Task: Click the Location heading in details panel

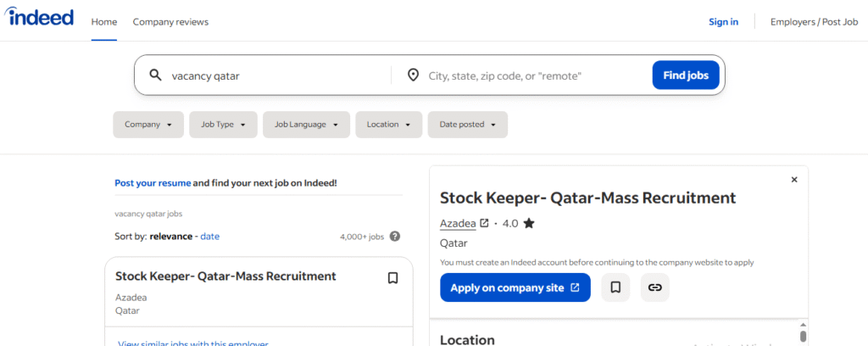Action: (x=467, y=339)
